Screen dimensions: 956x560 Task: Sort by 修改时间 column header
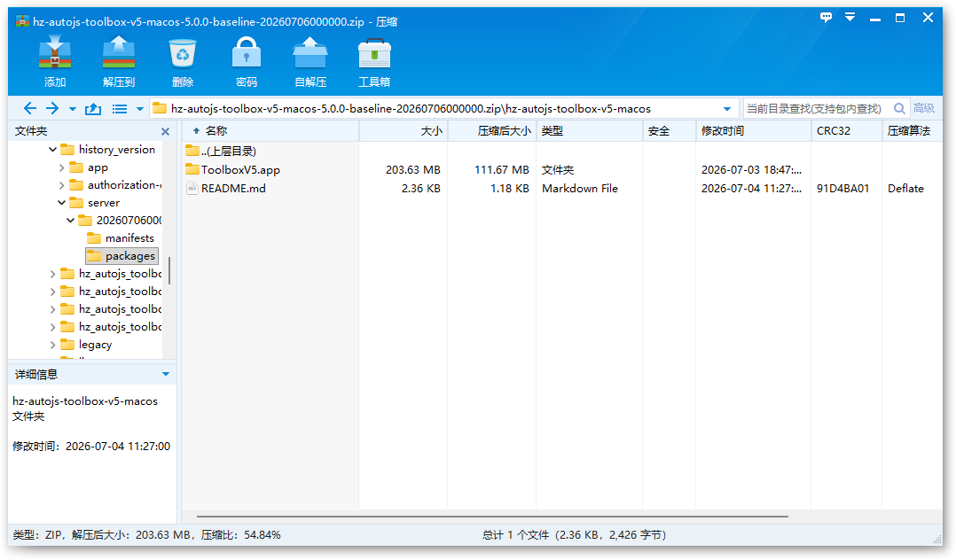754,131
